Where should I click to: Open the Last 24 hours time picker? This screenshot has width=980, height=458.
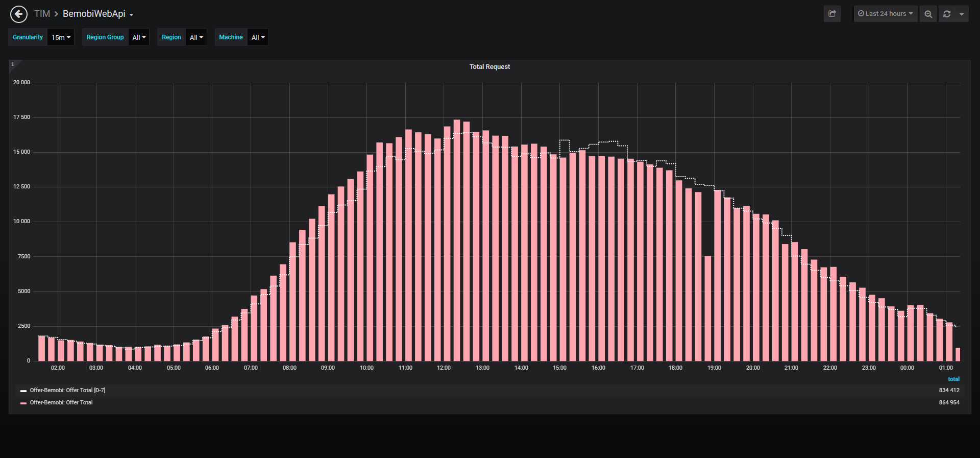[x=886, y=14]
